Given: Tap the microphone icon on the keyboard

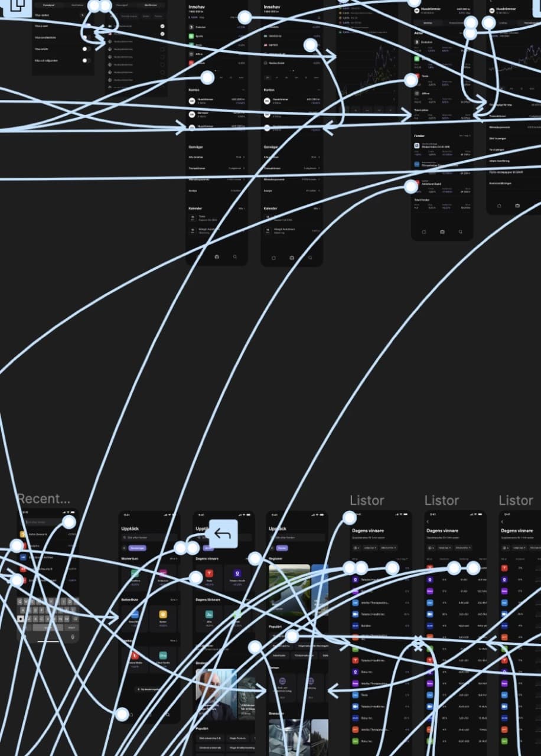Looking at the screenshot, I should click(x=73, y=637).
